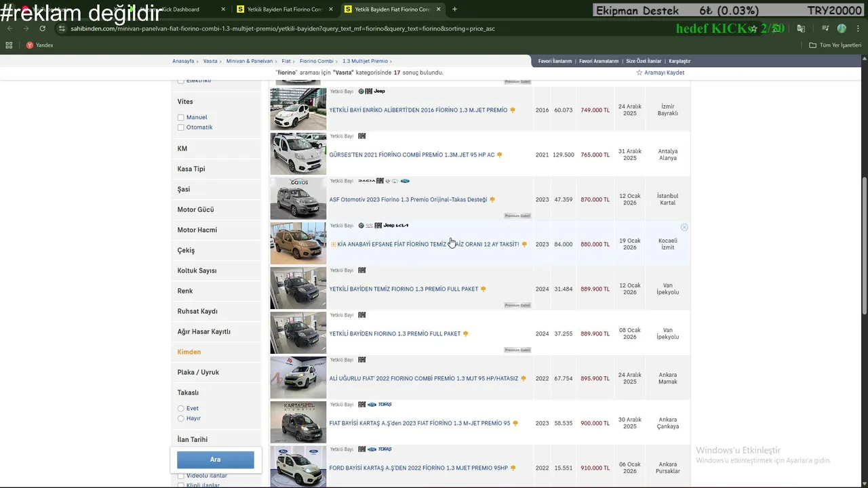The width and height of the screenshot is (868, 488).
Task: Expand the Kasa Tipi filter
Action: (x=216, y=169)
